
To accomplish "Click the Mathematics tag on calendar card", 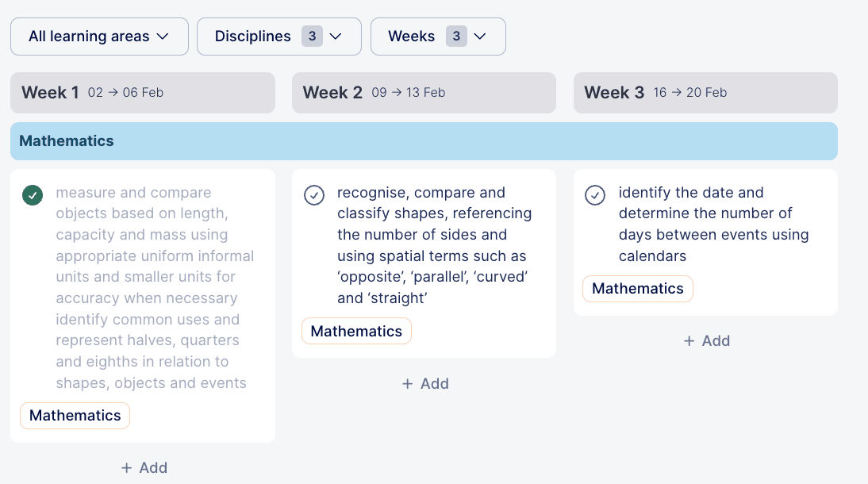I will click(x=638, y=289).
